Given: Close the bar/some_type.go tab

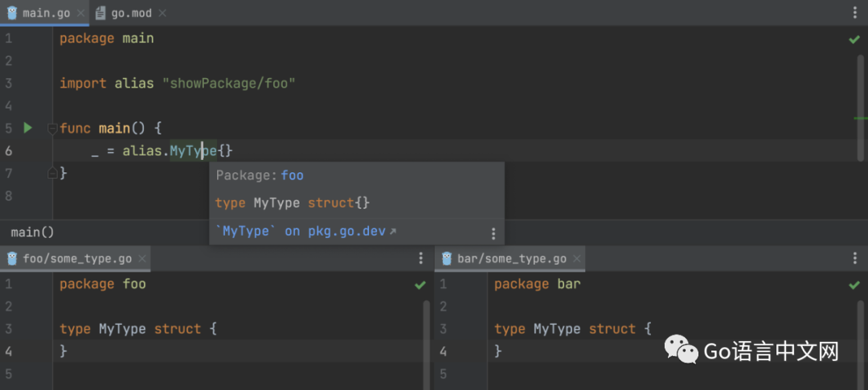Looking at the screenshot, I should coord(576,259).
